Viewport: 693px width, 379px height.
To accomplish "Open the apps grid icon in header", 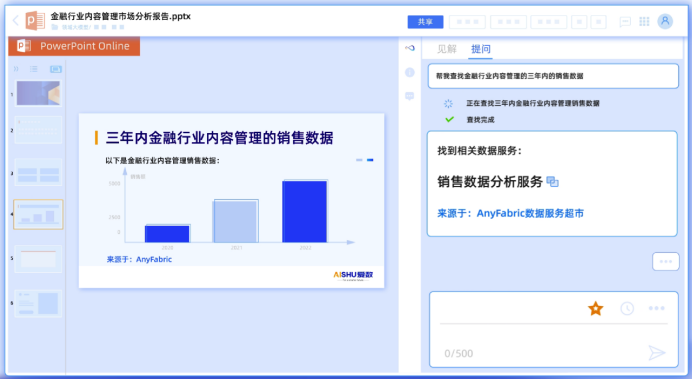I will [x=644, y=22].
